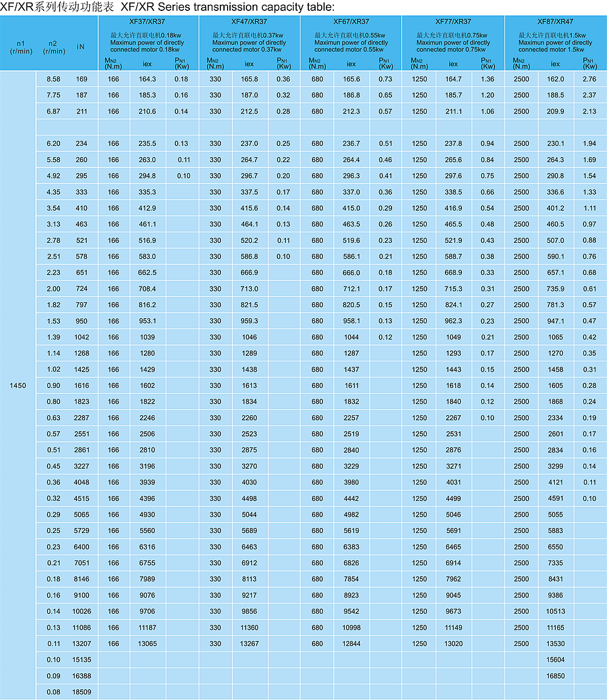Click the 8.58 value in n2 column
Viewport: 607px width, 700px height.
[x=53, y=79]
